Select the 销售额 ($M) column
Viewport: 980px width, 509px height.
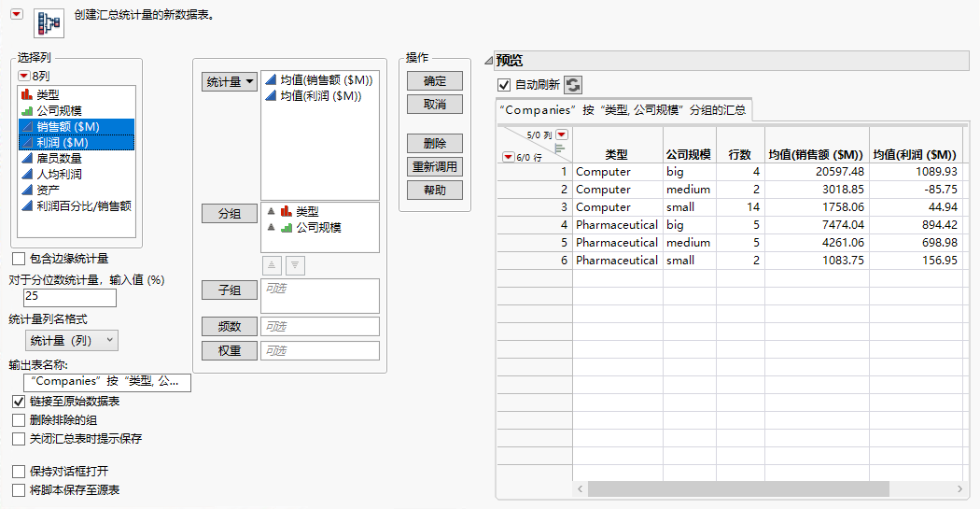77,126
